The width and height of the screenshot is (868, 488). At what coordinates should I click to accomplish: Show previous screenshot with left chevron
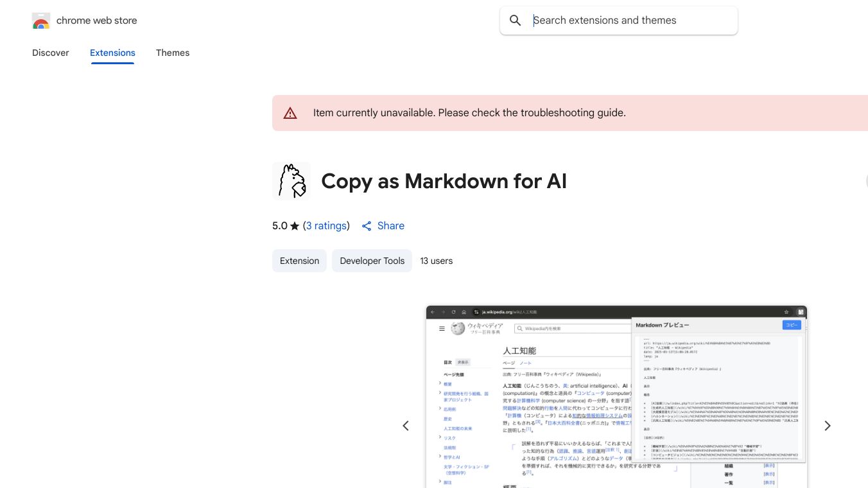(406, 426)
